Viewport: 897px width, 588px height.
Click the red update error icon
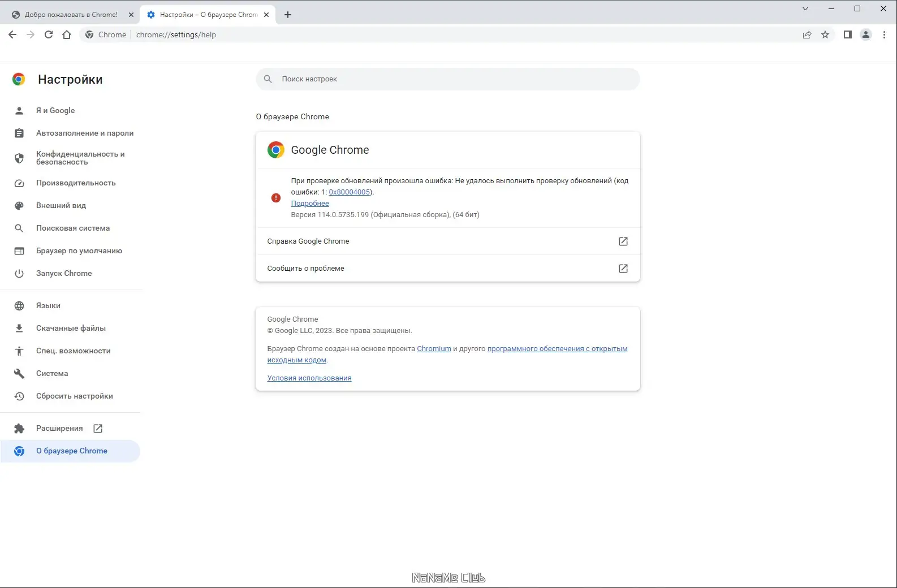[275, 197]
